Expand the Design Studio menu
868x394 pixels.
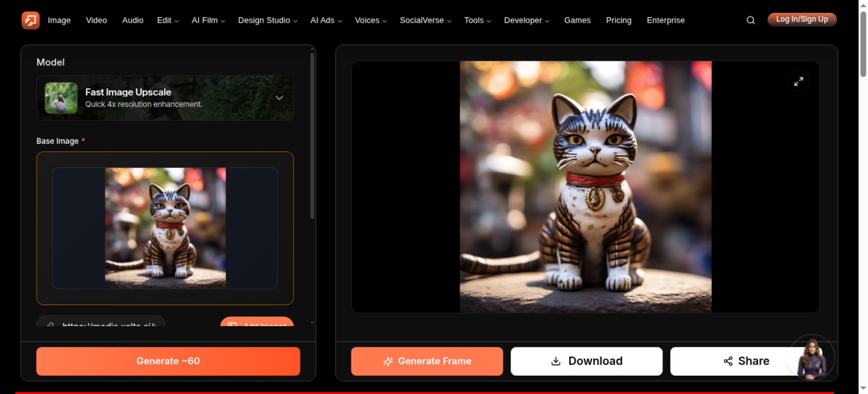click(x=268, y=20)
